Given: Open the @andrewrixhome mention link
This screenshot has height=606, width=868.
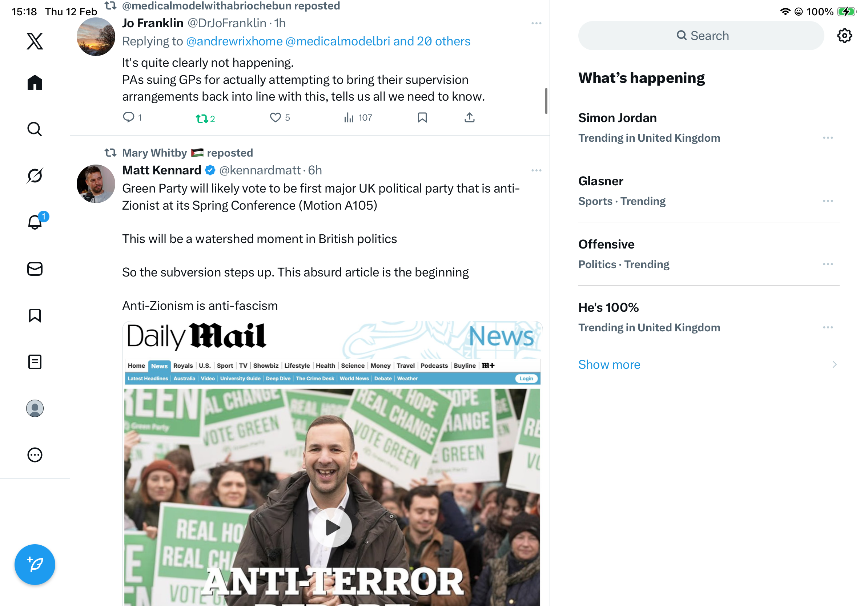Looking at the screenshot, I should pos(234,41).
